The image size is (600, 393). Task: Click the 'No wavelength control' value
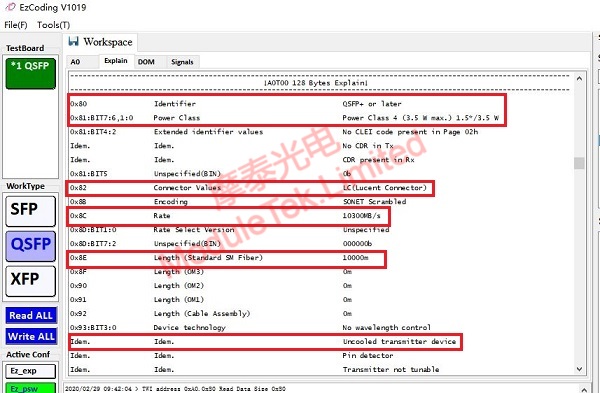(x=386, y=328)
